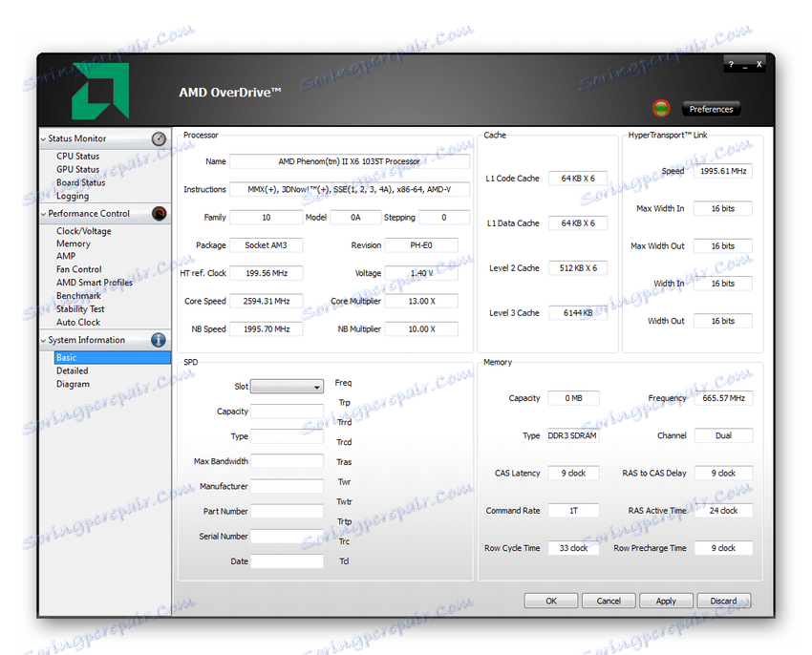Click the SPD Capacity field
This screenshot has width=812, height=655.
(287, 412)
